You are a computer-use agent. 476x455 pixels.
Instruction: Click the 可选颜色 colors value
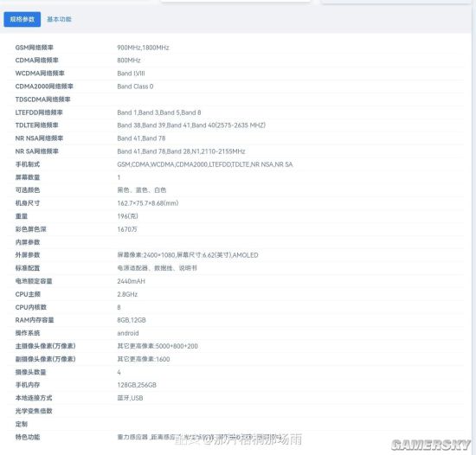click(141, 190)
